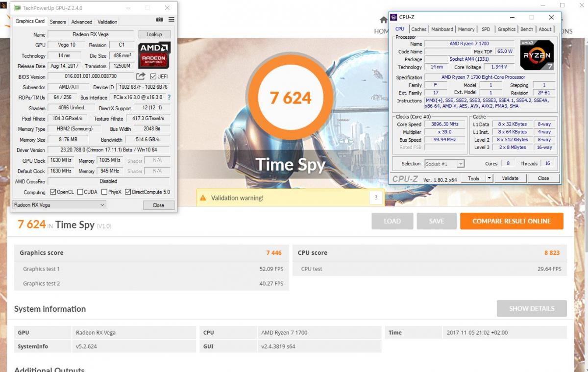Image resolution: width=588 pixels, height=372 pixels.
Task: Click the CPU-Z Validate button
Action: coord(510,178)
